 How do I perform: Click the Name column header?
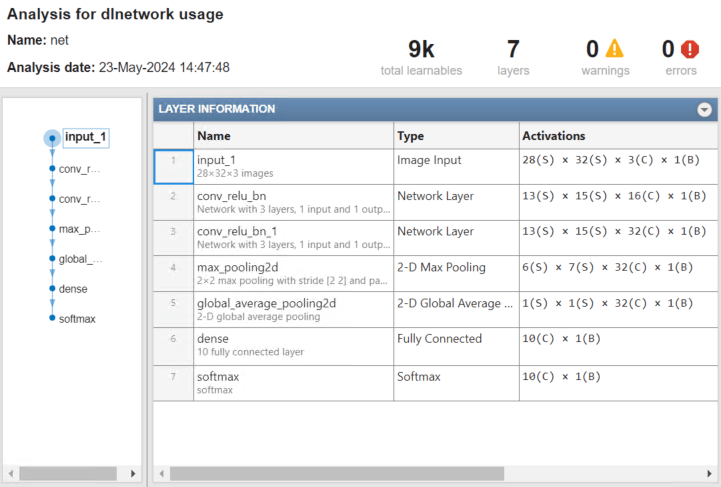(x=214, y=135)
